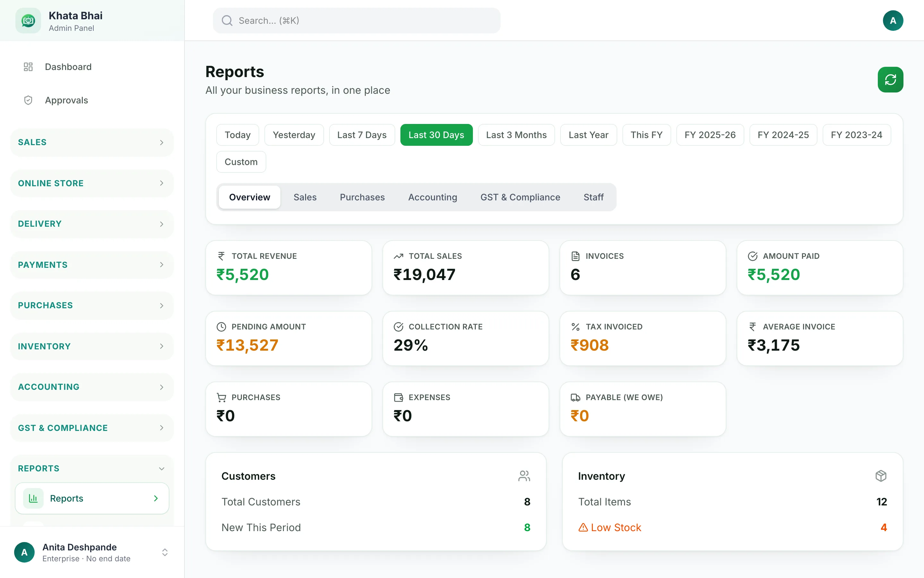Switch to the Sales report tab
The width and height of the screenshot is (924, 578).
click(x=305, y=197)
